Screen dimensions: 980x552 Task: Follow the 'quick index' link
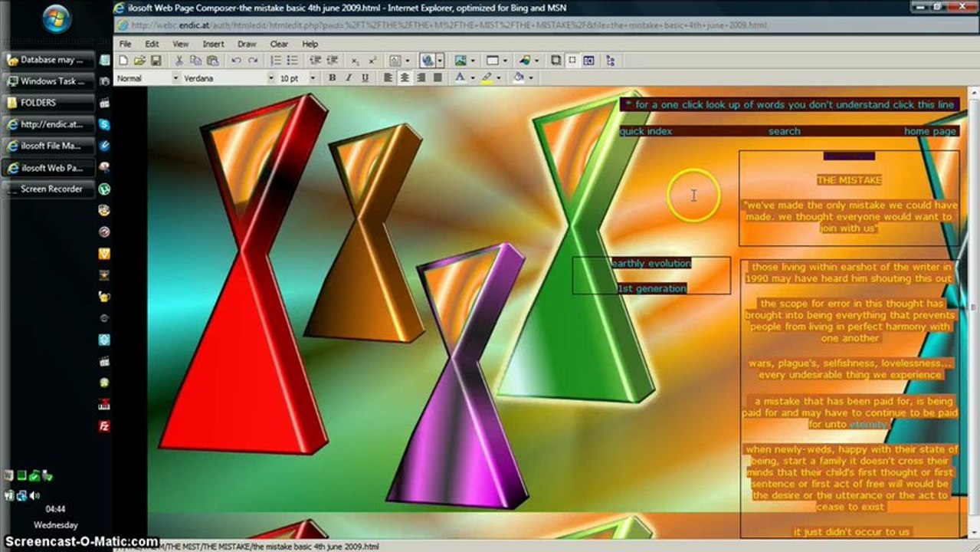pos(646,131)
